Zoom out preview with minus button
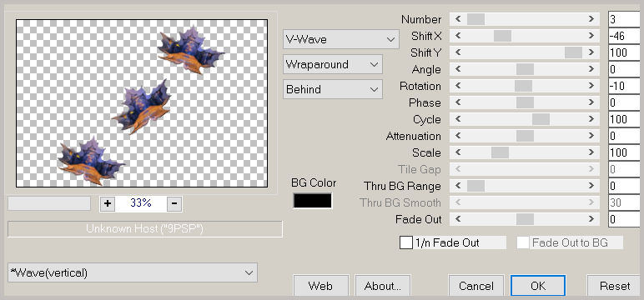Viewport: 644px width, 300px height. pyautogui.click(x=174, y=203)
